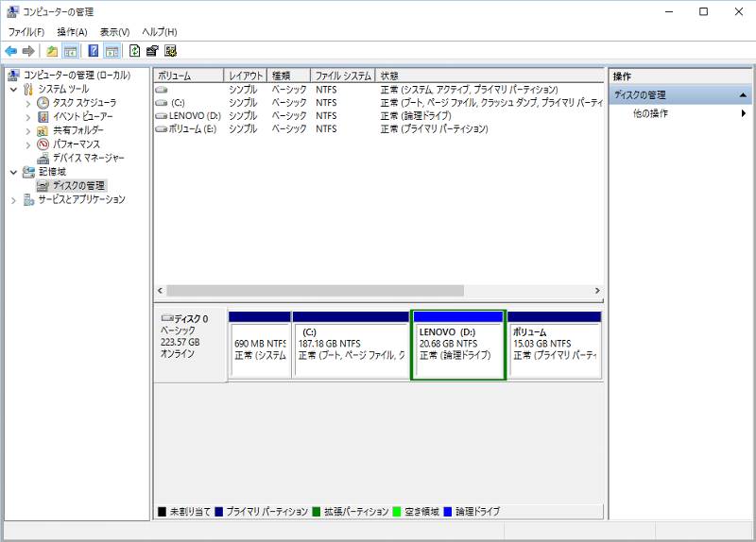
Task: Expand the イベント ビューアー node
Action: point(28,117)
